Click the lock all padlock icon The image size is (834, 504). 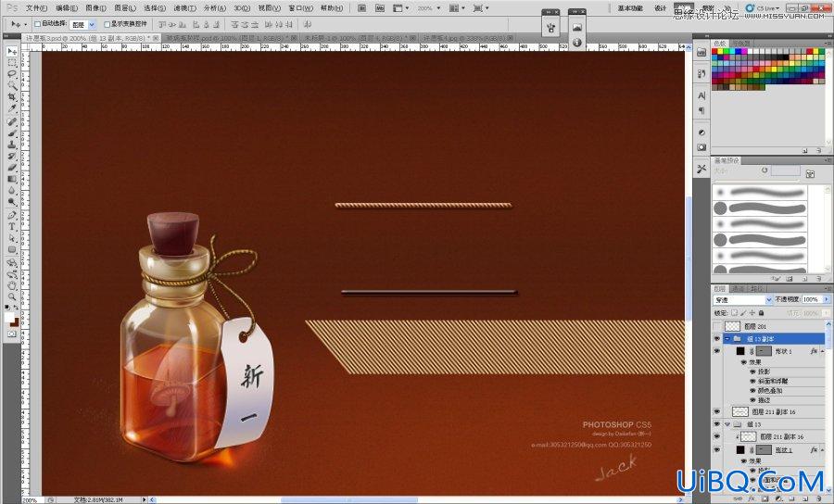pos(761,313)
